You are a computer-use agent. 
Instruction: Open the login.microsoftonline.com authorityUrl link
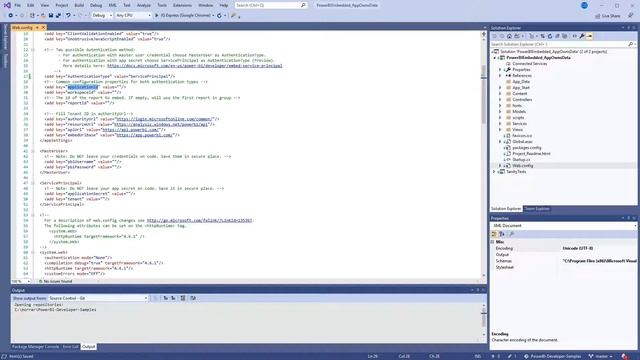[x=164, y=119]
